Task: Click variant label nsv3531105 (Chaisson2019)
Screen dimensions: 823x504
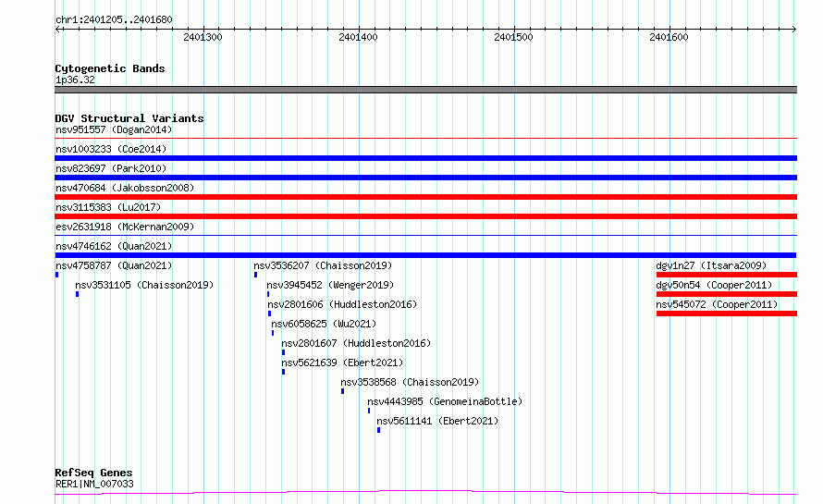Action: coord(144,285)
